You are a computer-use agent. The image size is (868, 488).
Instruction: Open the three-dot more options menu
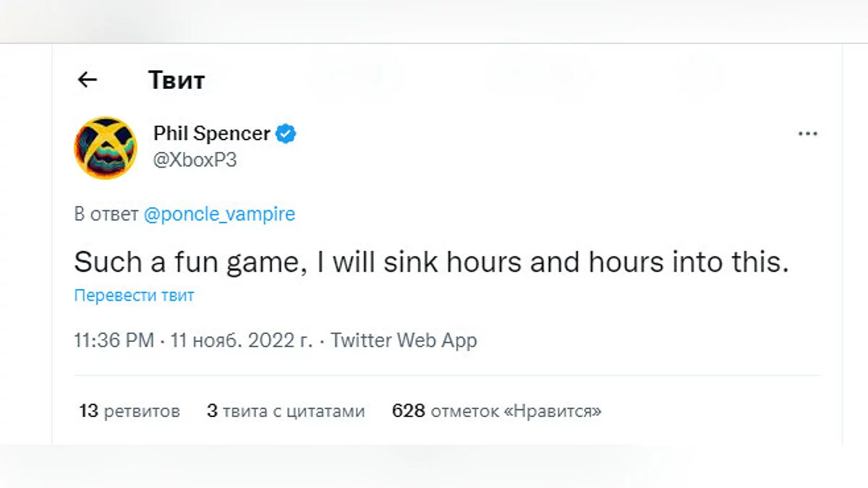click(807, 134)
